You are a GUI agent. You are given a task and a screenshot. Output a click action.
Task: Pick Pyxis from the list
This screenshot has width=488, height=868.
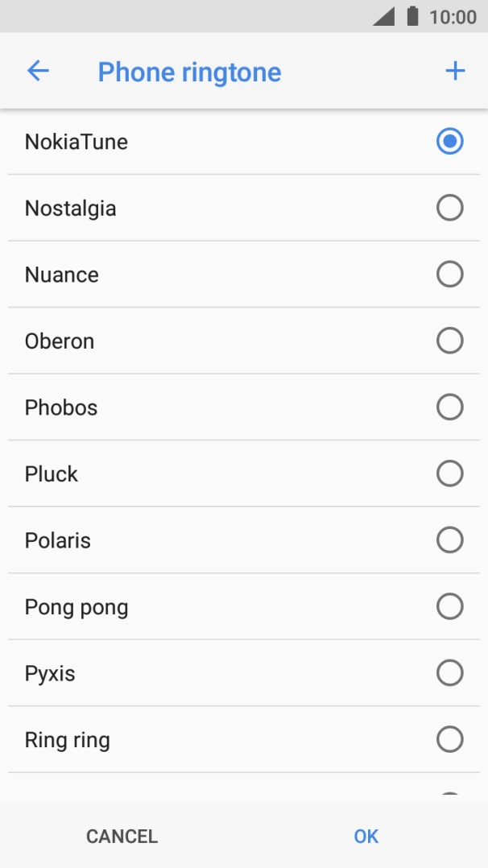pos(449,672)
